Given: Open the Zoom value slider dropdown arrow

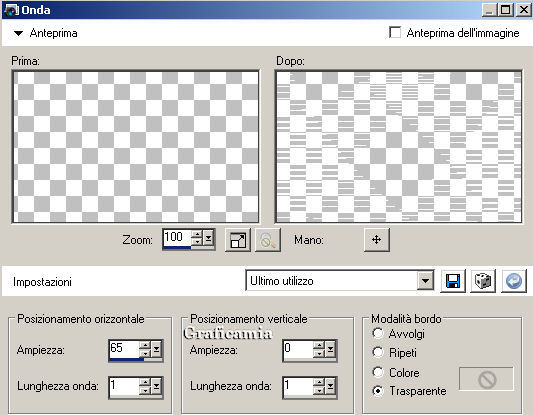Looking at the screenshot, I should pos(208,238).
